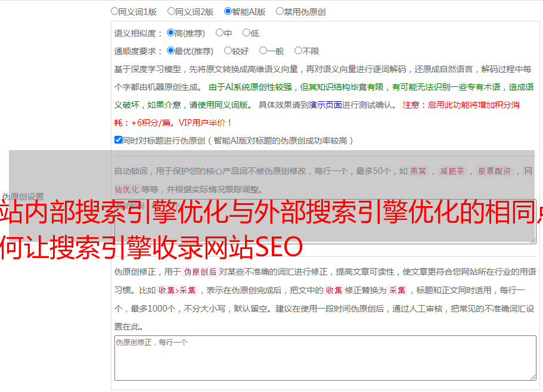Select 不限 for 通顺度要求
The width and height of the screenshot is (543, 392).
[x=298, y=51]
